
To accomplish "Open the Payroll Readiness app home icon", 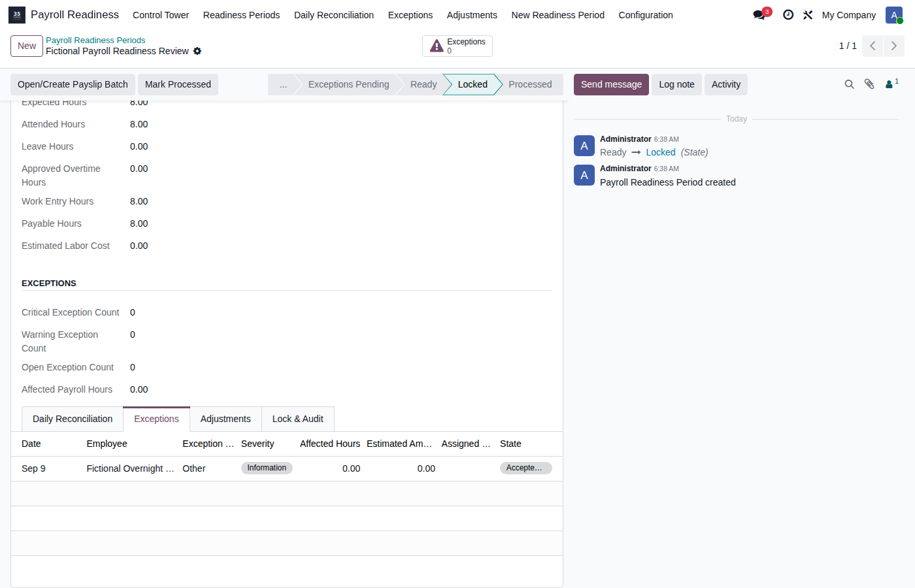I will [17, 14].
